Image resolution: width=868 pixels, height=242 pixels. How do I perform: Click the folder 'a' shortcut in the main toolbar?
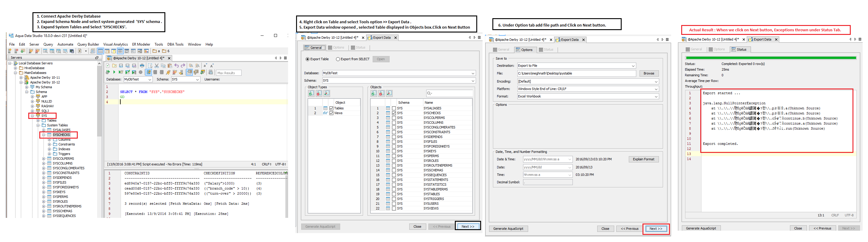(x=156, y=51)
